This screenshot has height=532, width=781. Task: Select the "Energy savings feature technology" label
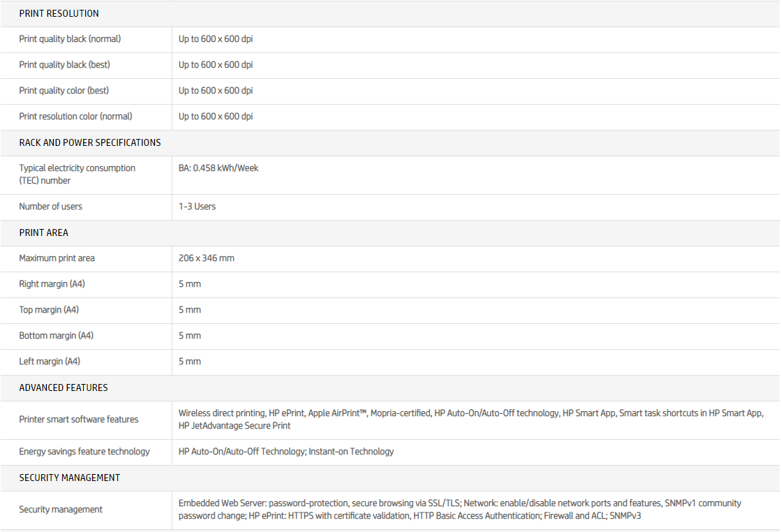[x=84, y=452]
